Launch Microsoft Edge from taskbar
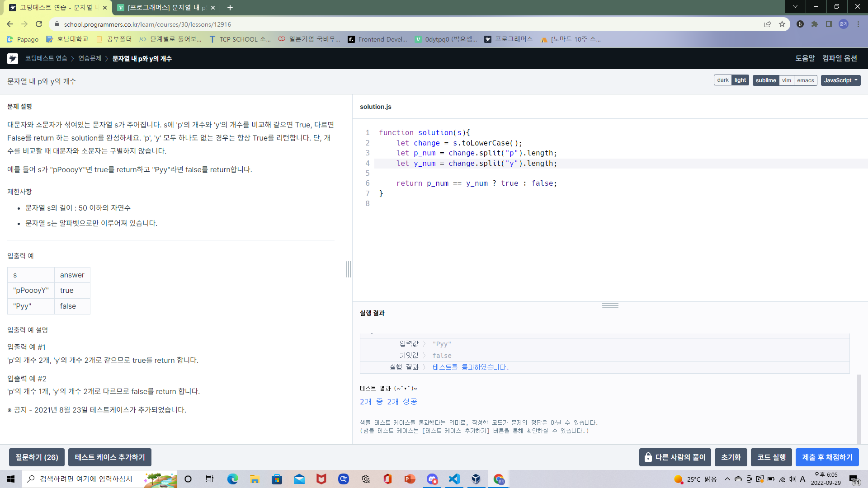 tap(232, 479)
